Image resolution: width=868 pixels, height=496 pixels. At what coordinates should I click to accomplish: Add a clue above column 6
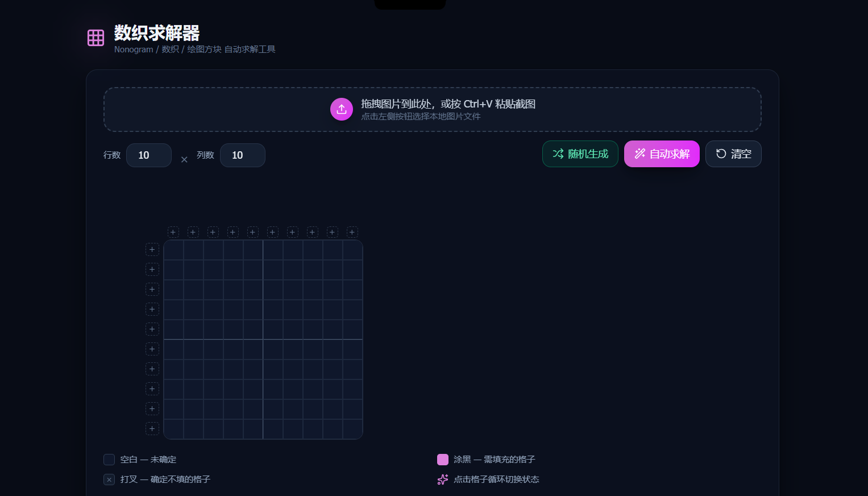273,232
